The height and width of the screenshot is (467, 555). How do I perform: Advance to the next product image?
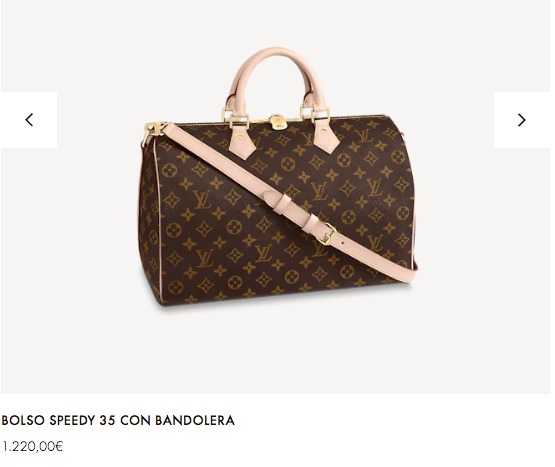coord(521,120)
